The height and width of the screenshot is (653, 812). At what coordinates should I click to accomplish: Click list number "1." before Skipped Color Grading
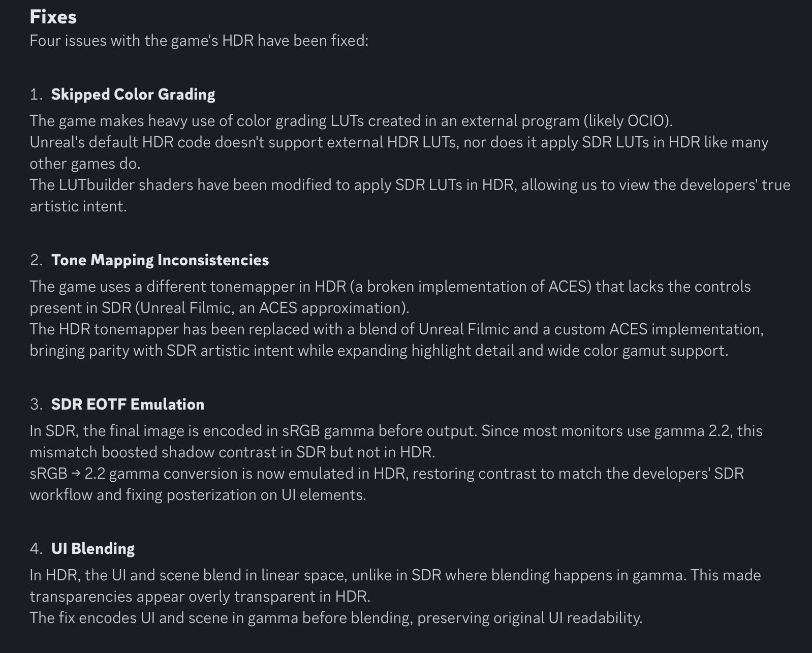tap(36, 95)
